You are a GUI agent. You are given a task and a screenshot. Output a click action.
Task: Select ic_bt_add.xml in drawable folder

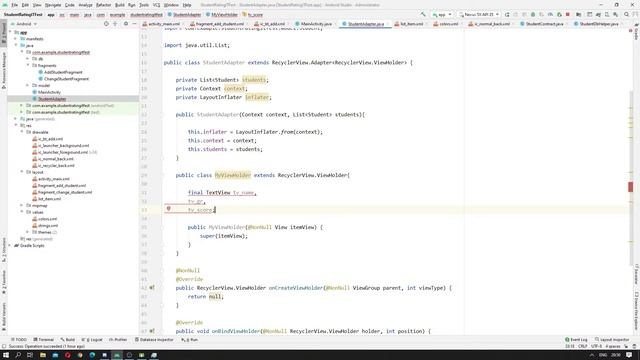pyautogui.click(x=48, y=139)
